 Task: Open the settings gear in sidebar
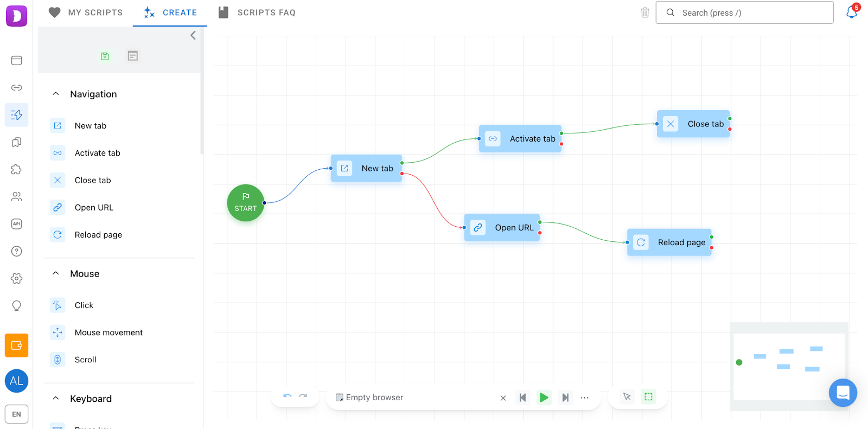[17, 278]
